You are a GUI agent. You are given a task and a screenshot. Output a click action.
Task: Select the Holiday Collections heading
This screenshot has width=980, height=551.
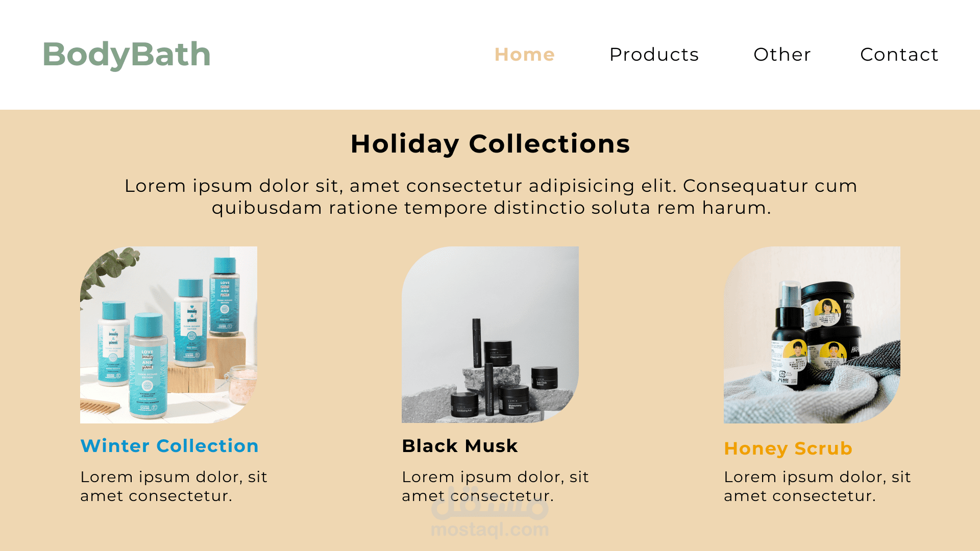tap(490, 143)
